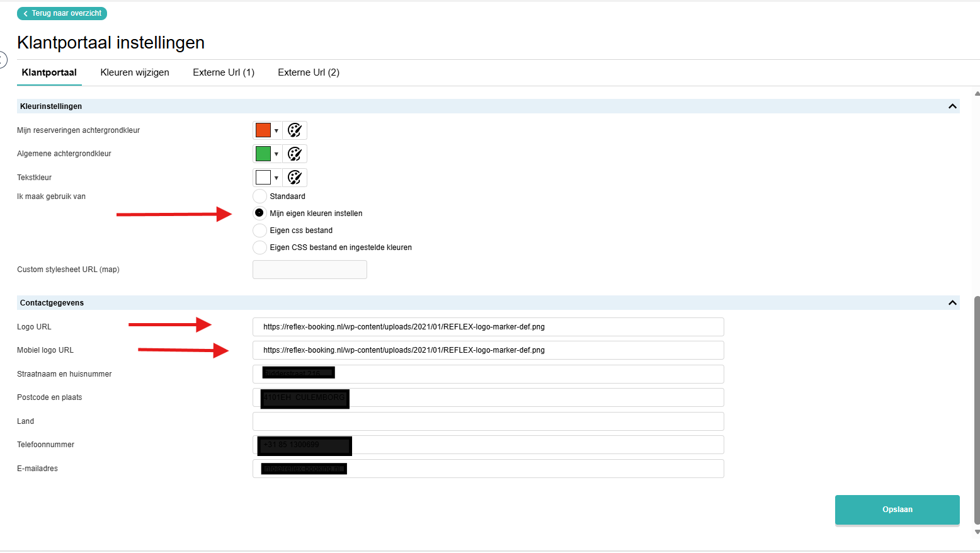Go back via Terug naar overzicht
Image resolution: width=980 pixels, height=553 pixels.
pyautogui.click(x=62, y=13)
